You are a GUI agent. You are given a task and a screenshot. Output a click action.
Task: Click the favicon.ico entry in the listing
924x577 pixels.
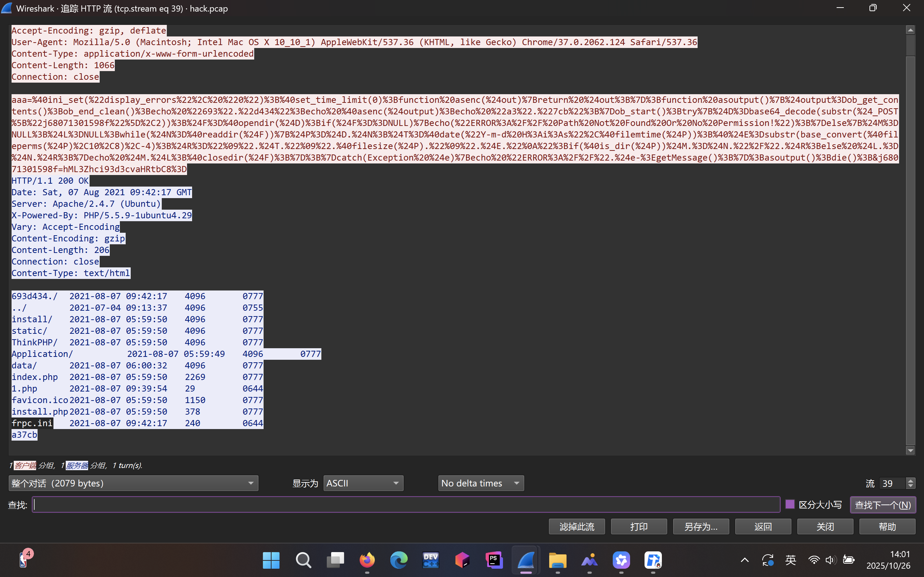pos(40,400)
